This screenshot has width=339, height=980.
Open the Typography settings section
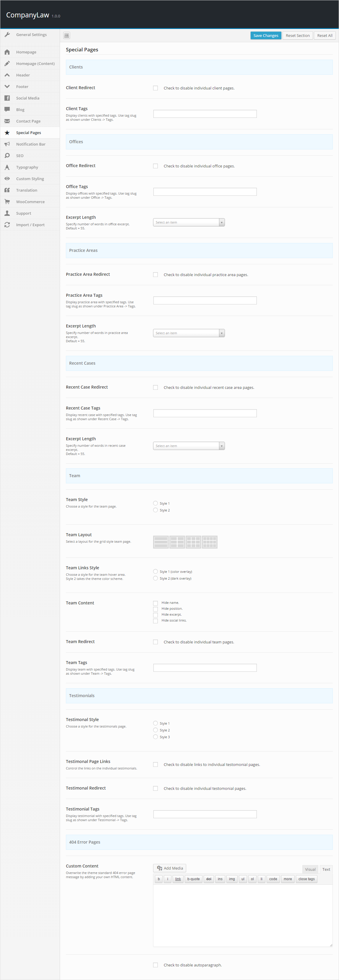coord(27,167)
